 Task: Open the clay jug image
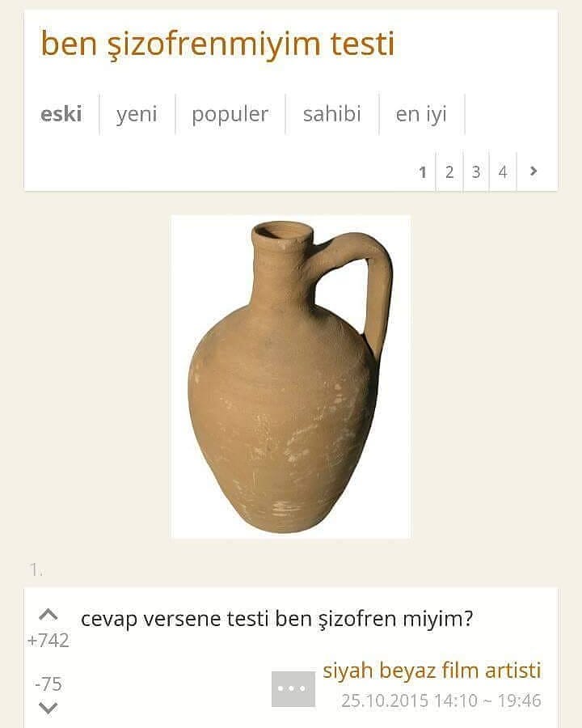(291, 376)
